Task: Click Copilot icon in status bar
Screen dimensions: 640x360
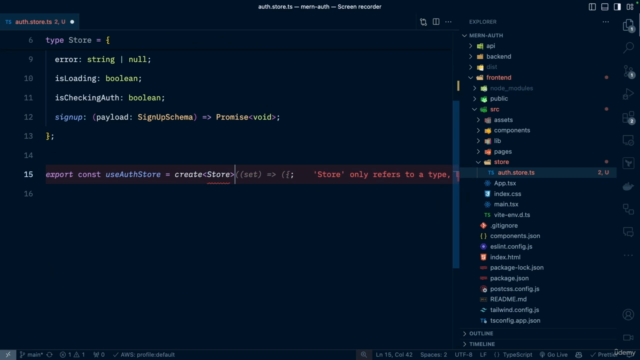Action: pyautogui.click(x=578, y=355)
